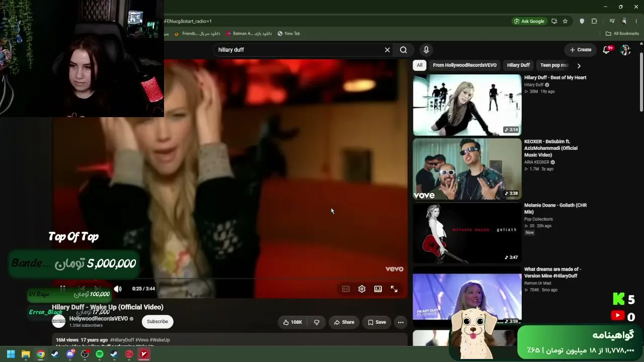Select the Hilary Duff filter chip
644x362 pixels.
518,65
